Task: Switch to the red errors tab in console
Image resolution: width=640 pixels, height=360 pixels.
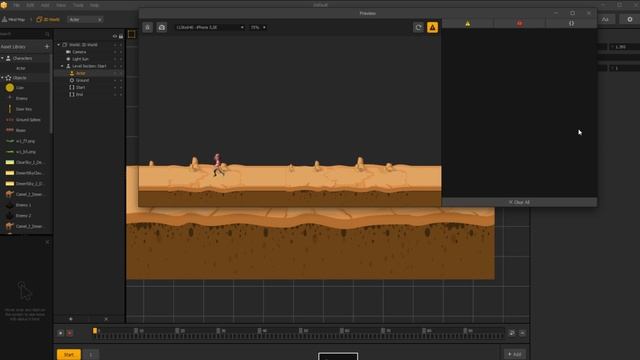Action: pyautogui.click(x=519, y=24)
